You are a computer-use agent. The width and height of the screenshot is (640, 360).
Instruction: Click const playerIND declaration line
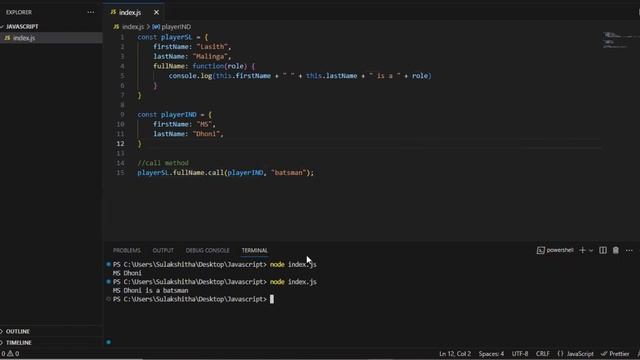[x=175, y=115]
